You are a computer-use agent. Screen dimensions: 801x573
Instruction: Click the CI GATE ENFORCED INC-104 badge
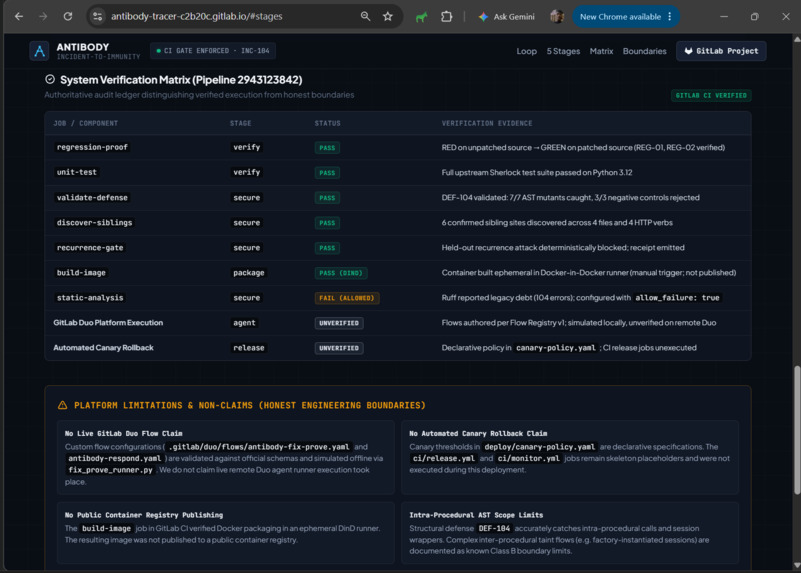point(213,51)
